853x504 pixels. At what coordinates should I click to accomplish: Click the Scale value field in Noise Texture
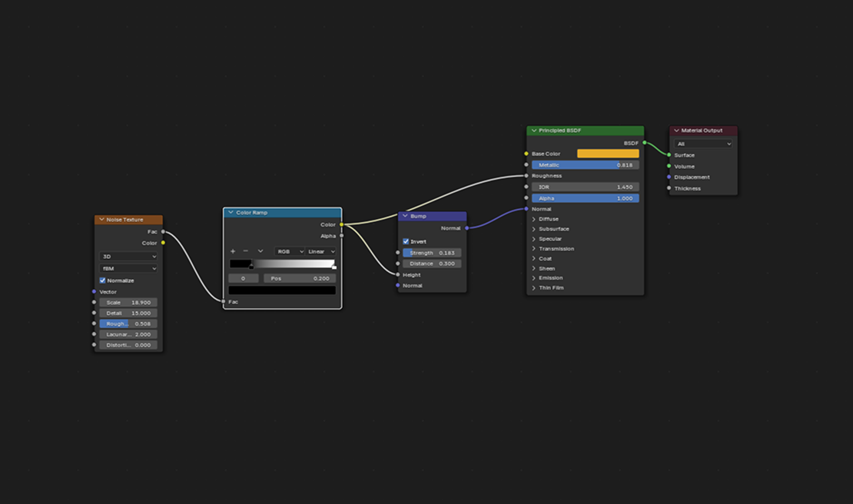pos(128,303)
